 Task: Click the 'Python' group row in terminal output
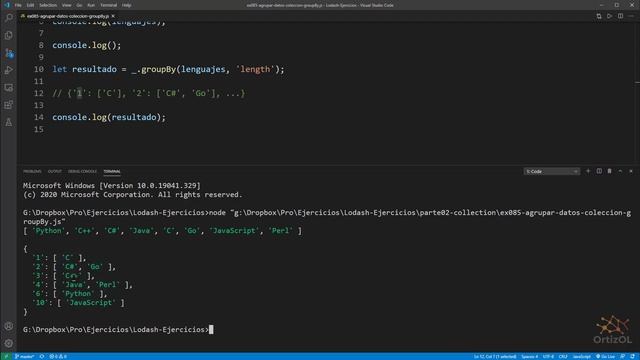(70, 294)
